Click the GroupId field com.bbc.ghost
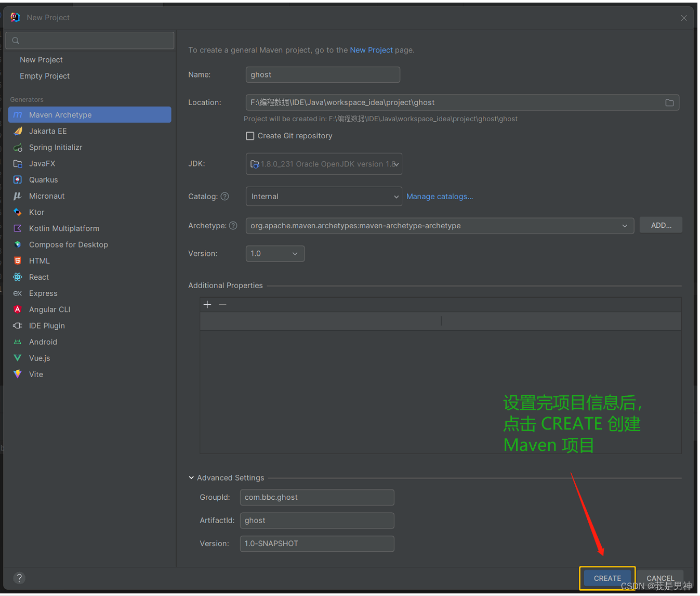The image size is (700, 596). coord(317,498)
